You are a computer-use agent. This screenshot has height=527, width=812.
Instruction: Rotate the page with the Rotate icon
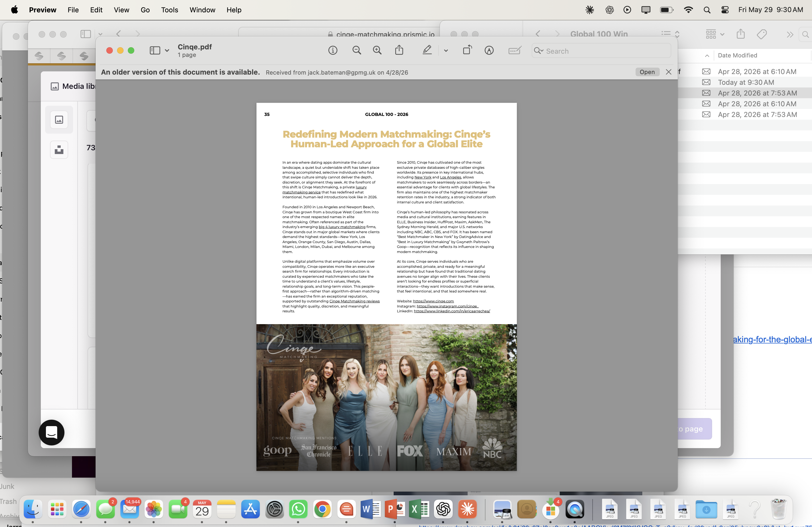pos(467,50)
